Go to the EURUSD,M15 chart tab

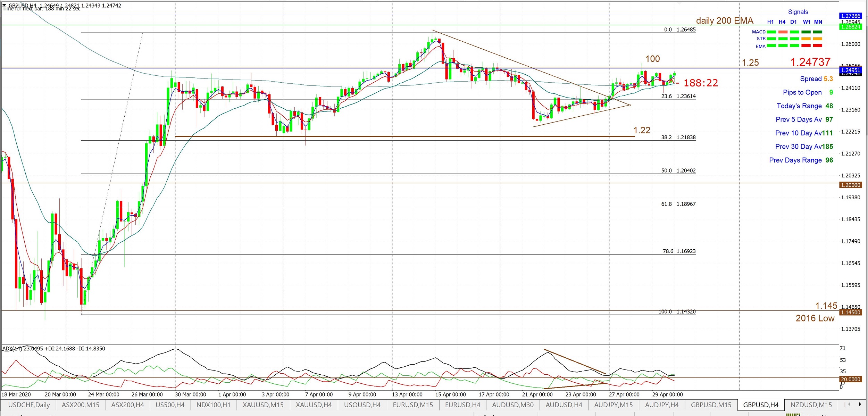pyautogui.click(x=413, y=405)
